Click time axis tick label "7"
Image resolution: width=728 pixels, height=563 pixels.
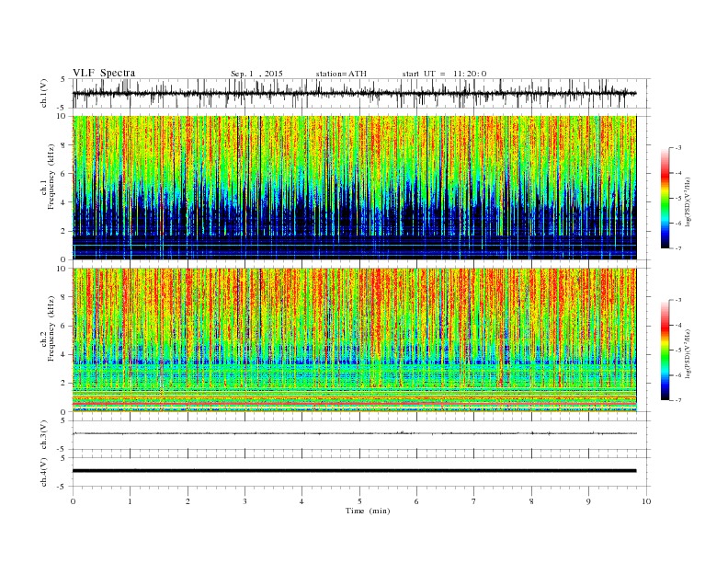473,501
